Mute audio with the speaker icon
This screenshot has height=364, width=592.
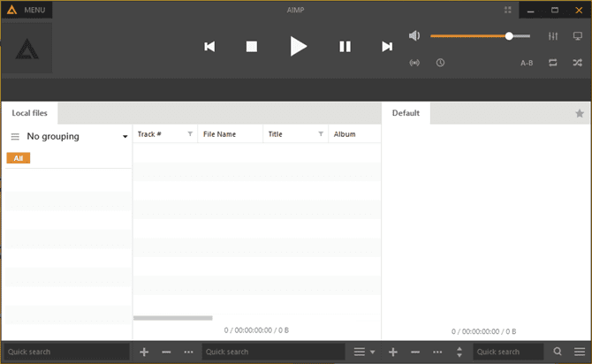pyautogui.click(x=414, y=36)
